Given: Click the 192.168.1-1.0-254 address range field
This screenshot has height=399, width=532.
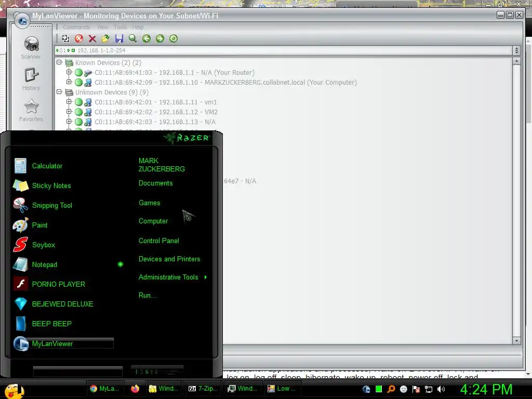Looking at the screenshot, I should tap(283, 50).
